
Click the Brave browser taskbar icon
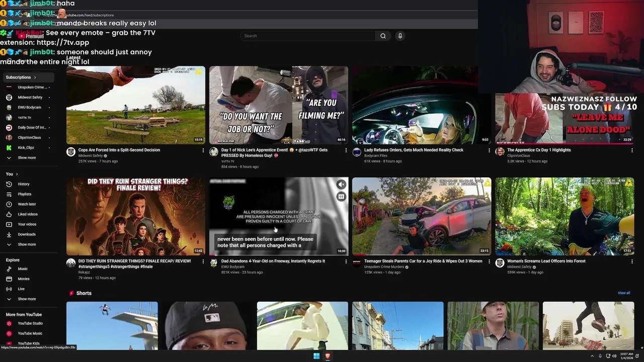[328, 356]
